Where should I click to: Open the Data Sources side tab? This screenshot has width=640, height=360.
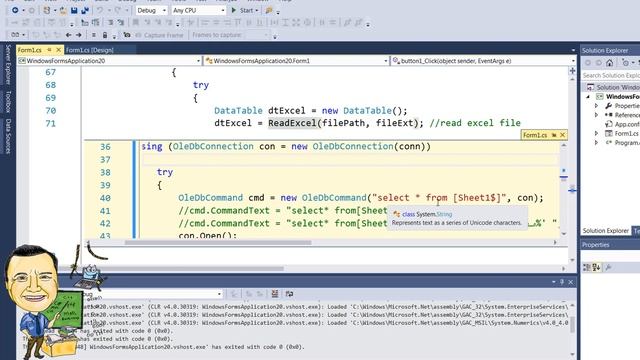tap(8, 136)
